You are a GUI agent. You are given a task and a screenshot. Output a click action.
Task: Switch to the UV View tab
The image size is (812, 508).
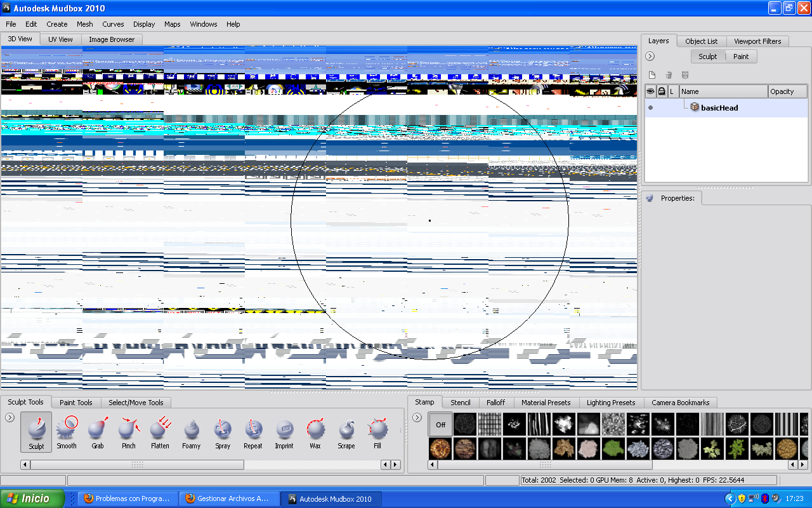coord(61,39)
